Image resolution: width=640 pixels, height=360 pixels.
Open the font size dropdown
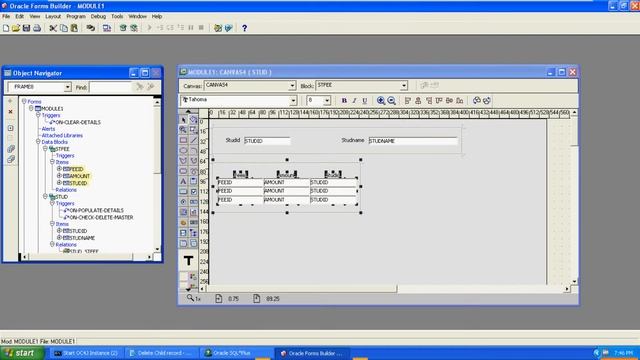pyautogui.click(x=327, y=100)
